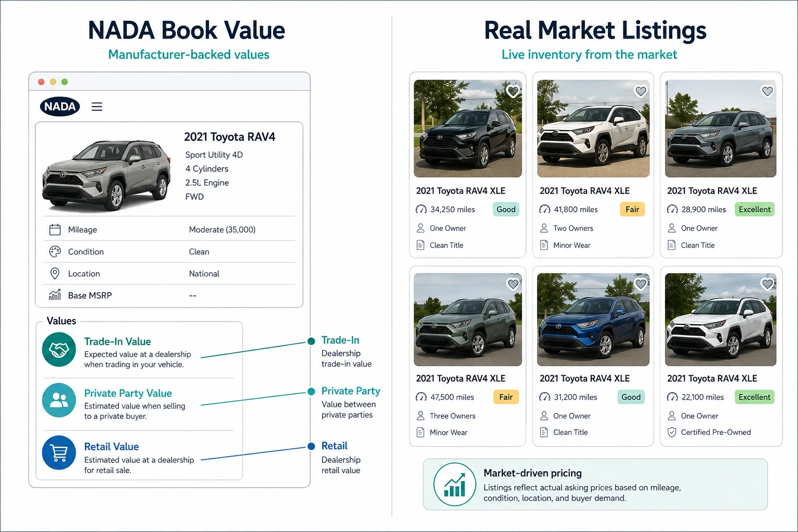
Task: Click the Excellent badge on the 22,100 miles listing
Action: coord(754,397)
